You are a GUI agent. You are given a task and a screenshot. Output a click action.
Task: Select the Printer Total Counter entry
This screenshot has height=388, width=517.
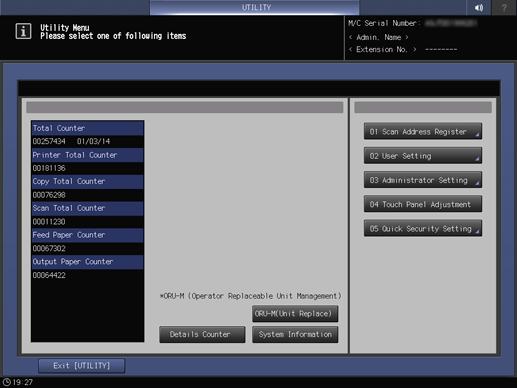(x=87, y=155)
